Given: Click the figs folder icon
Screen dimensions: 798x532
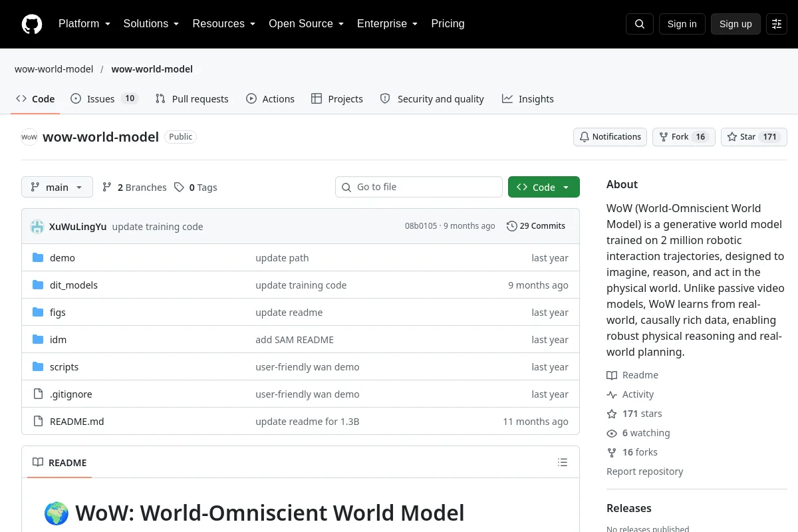Looking at the screenshot, I should (38, 313).
